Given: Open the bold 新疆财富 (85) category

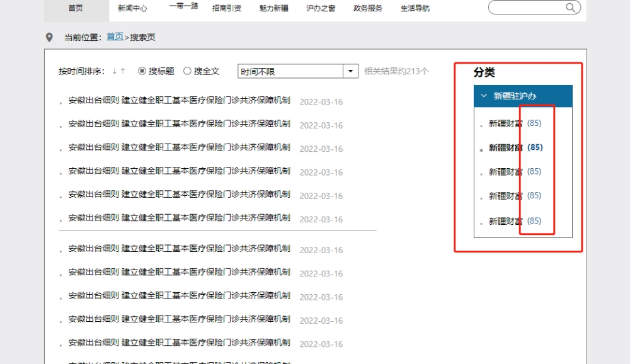Looking at the screenshot, I should click(x=515, y=147).
